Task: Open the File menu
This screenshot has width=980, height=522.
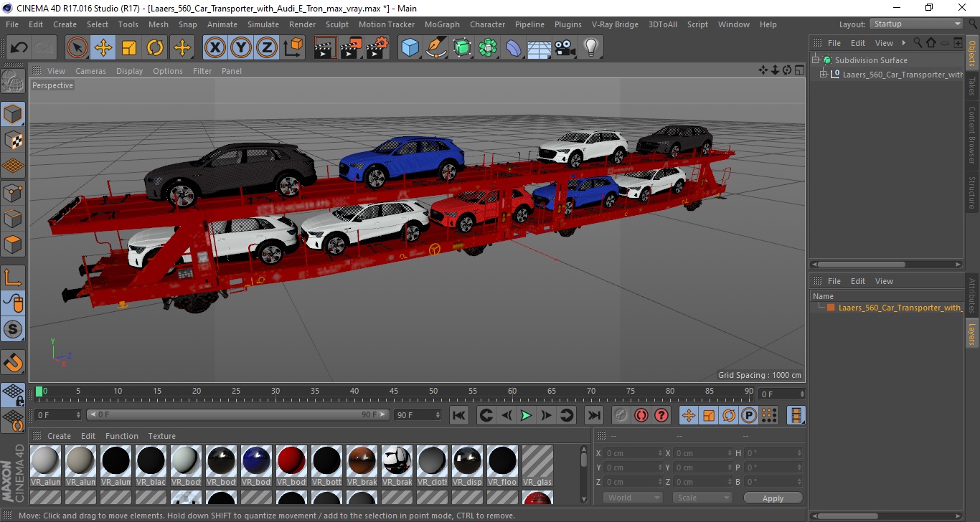Action: coord(12,24)
